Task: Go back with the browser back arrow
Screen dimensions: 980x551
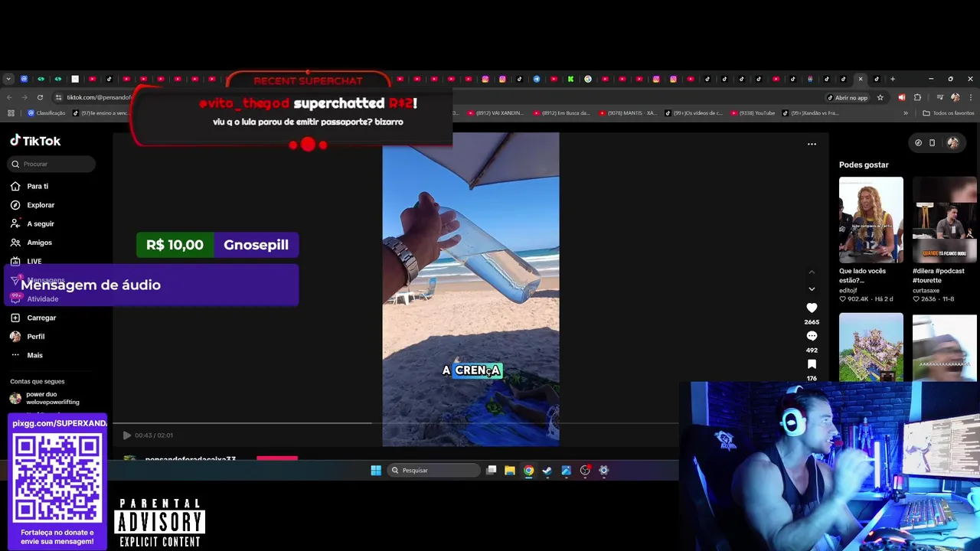Action: click(9, 97)
